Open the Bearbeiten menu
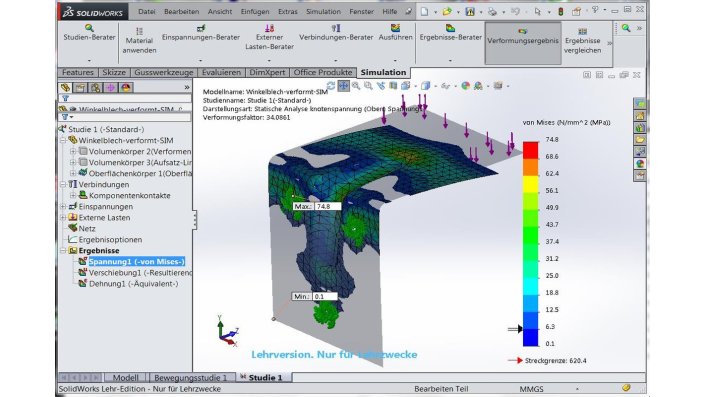 click(x=182, y=12)
